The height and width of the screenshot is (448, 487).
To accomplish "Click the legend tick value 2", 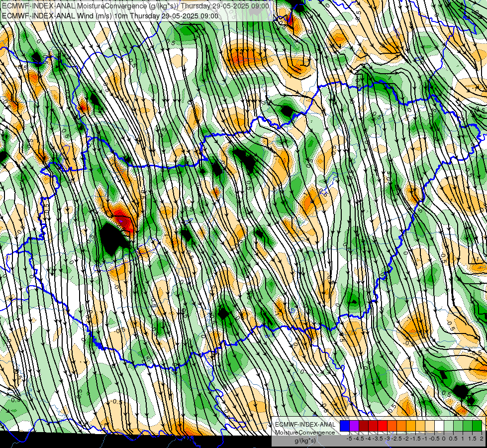I will pos(482,439).
